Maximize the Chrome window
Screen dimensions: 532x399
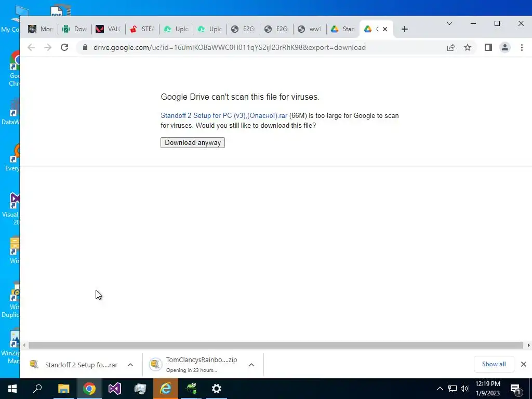pos(497,23)
